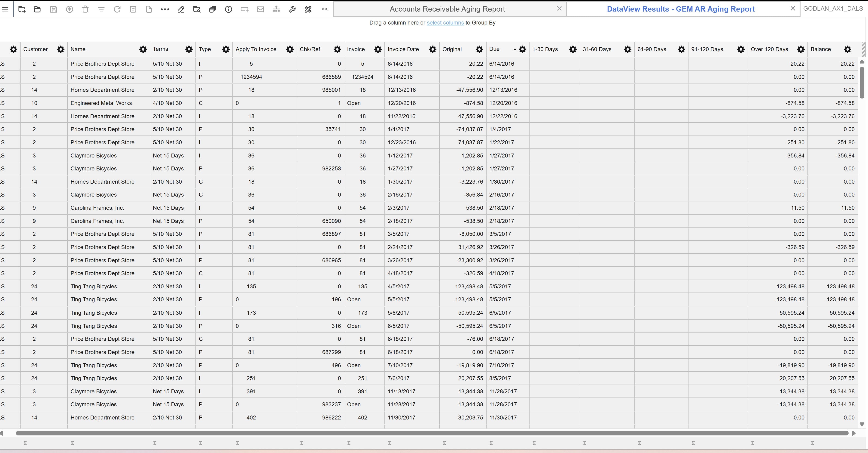Click the crossed tools design icon
The height and width of the screenshot is (453, 868).
pos(308,9)
